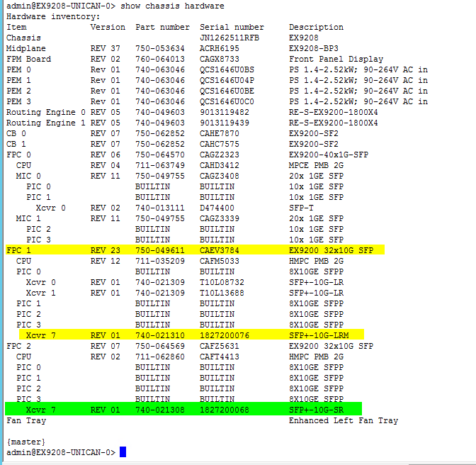Click the "Front Panel Display" description
The height and width of the screenshot is (465, 476).
(x=336, y=59)
